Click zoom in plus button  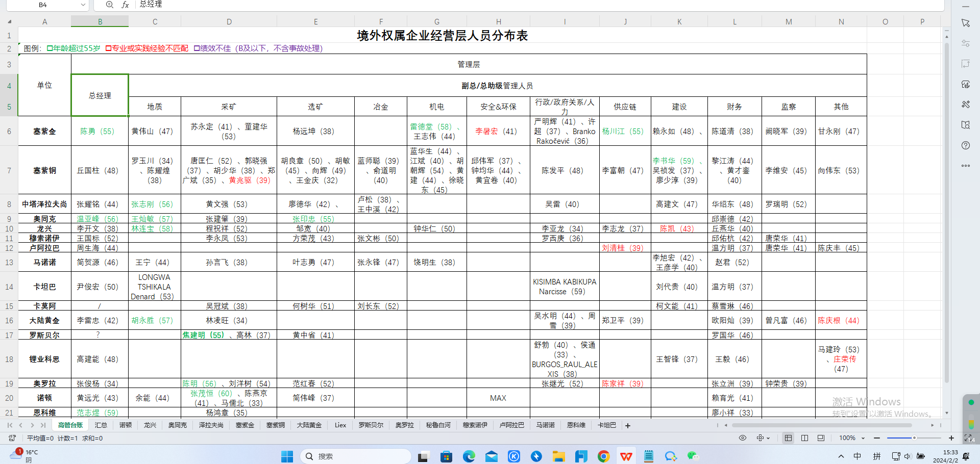(951, 438)
